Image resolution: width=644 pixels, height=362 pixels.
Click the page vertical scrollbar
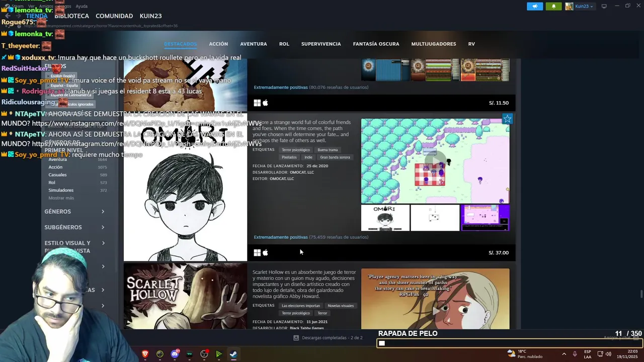pyautogui.click(x=641, y=294)
